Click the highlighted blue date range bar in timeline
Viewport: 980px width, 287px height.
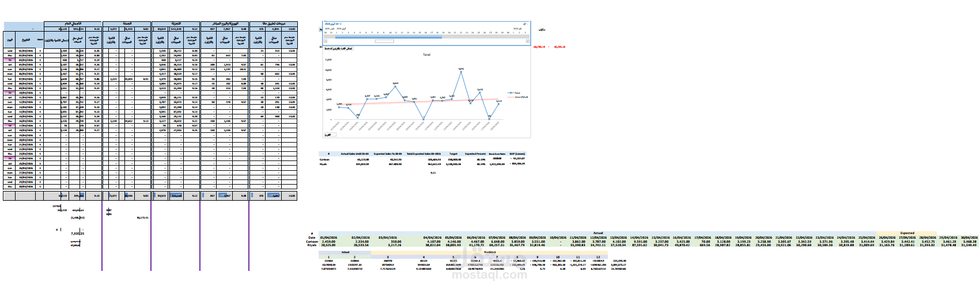(388, 37)
